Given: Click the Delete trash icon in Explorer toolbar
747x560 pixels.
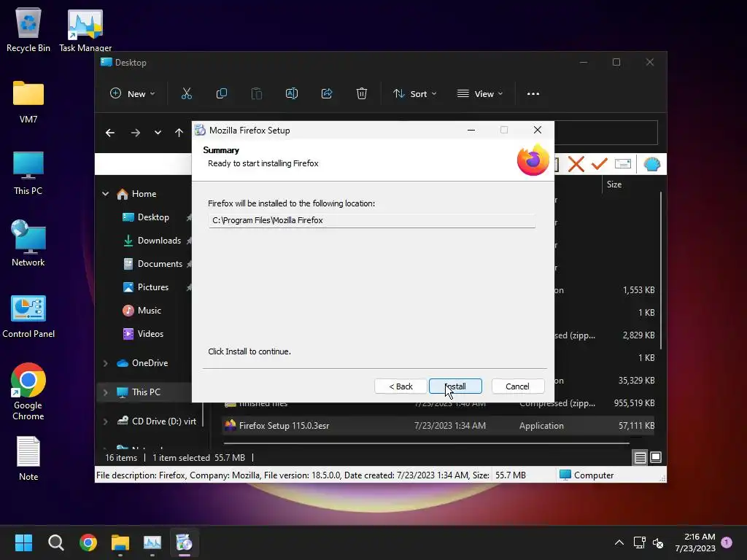Looking at the screenshot, I should click(362, 94).
